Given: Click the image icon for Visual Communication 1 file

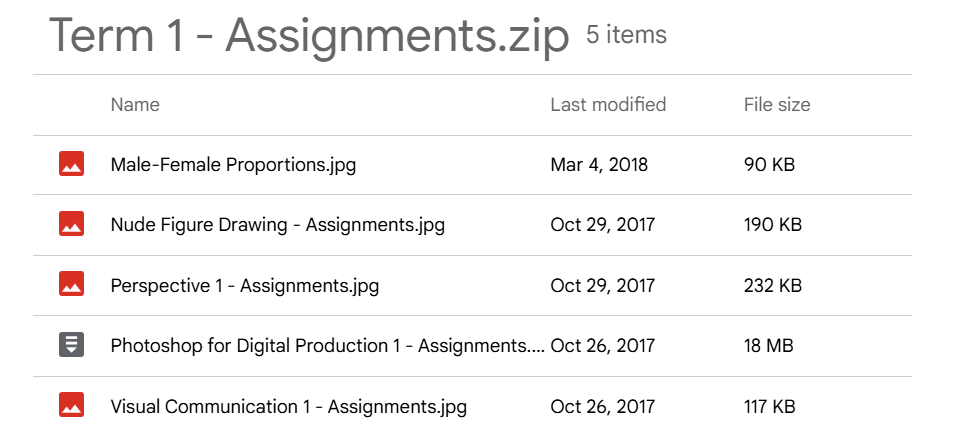Looking at the screenshot, I should (x=71, y=405).
